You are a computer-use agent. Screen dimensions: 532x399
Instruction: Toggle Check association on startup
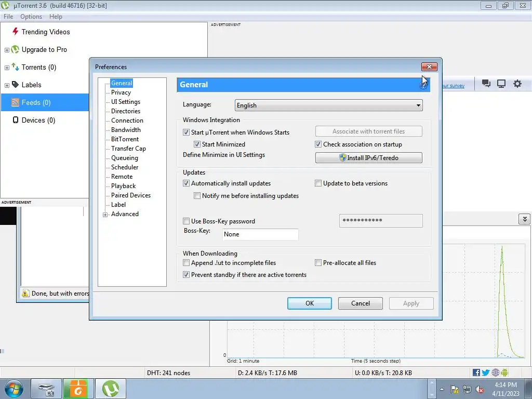tap(318, 144)
